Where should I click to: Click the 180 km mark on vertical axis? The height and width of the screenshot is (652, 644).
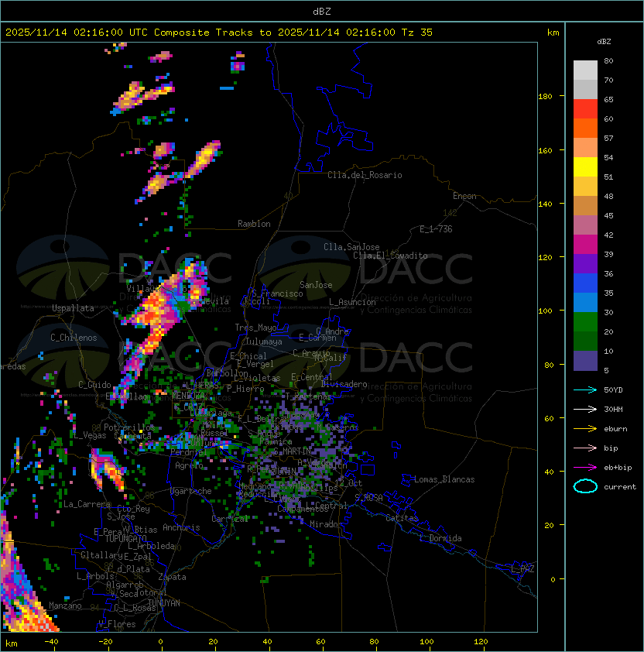(545, 97)
